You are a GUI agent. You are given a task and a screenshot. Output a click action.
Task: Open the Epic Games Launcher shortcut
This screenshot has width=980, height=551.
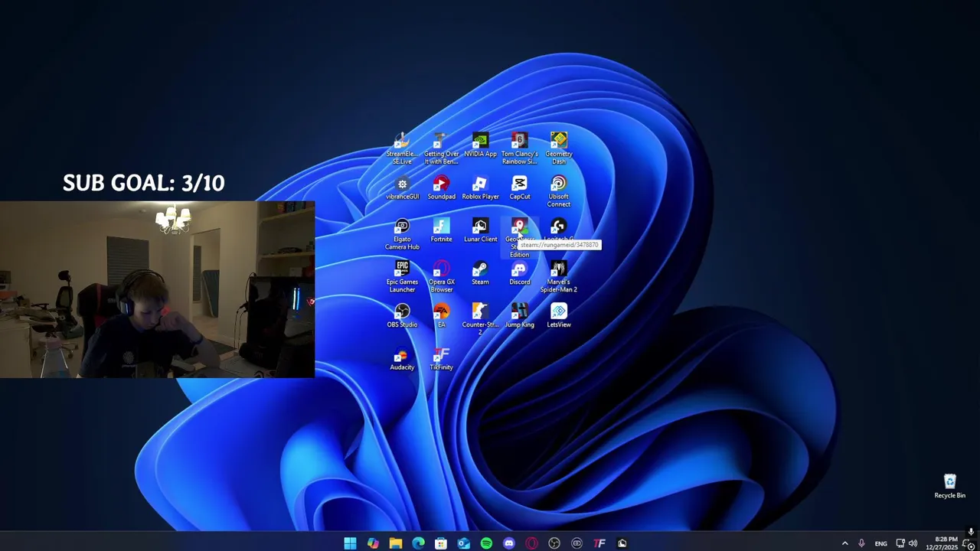(402, 276)
